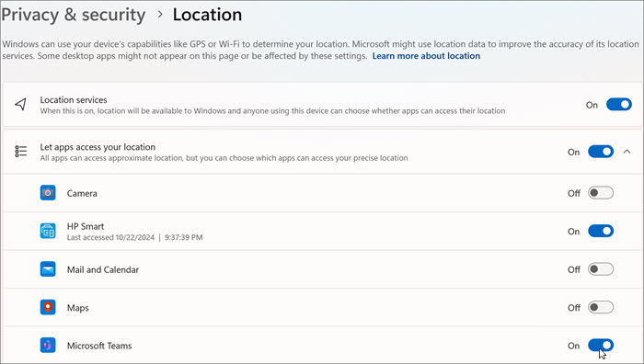644x364 pixels.
Task: Click the approximate location description text
Action: tap(224, 158)
